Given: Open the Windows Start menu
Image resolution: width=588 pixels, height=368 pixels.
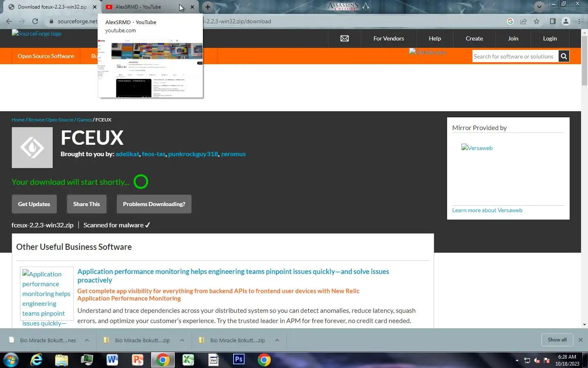Looking at the screenshot, I should pos(11,360).
